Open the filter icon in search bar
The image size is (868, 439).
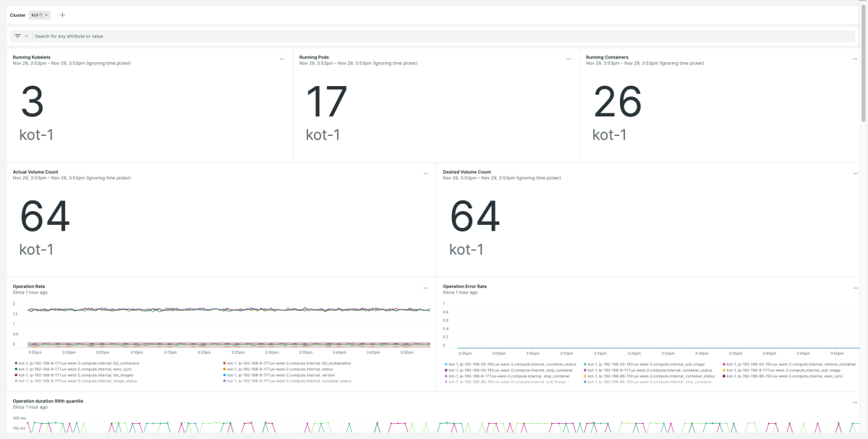(x=17, y=35)
